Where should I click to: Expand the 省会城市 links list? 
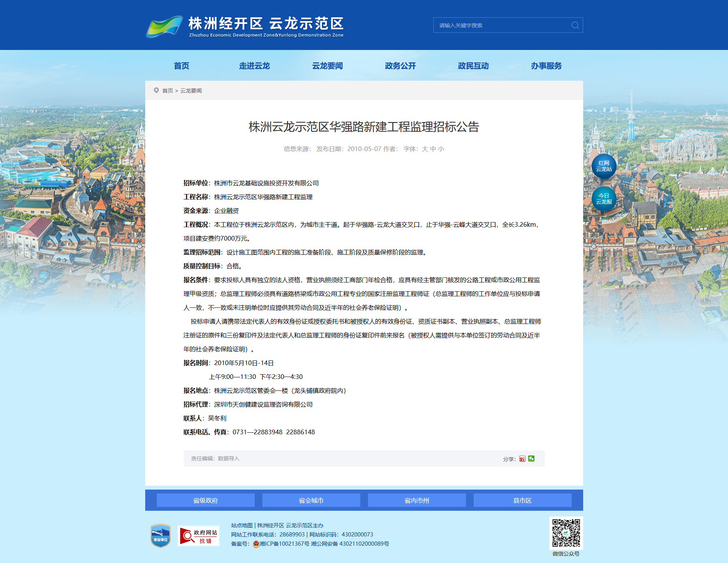pyautogui.click(x=311, y=500)
